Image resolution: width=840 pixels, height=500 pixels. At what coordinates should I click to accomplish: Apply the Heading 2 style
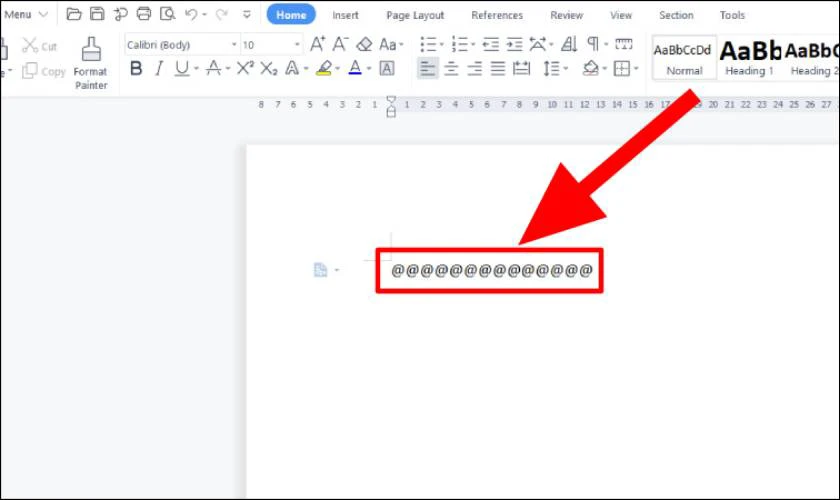(x=812, y=58)
